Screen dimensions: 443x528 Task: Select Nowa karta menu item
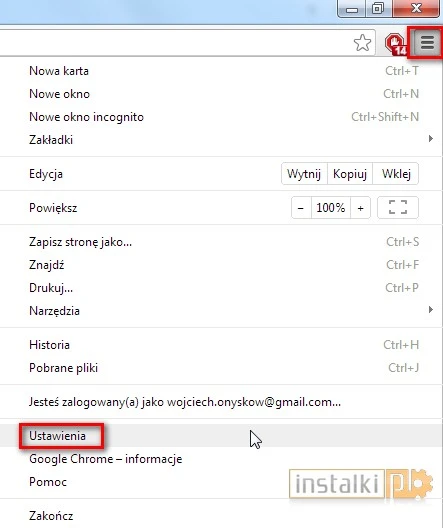221,71
